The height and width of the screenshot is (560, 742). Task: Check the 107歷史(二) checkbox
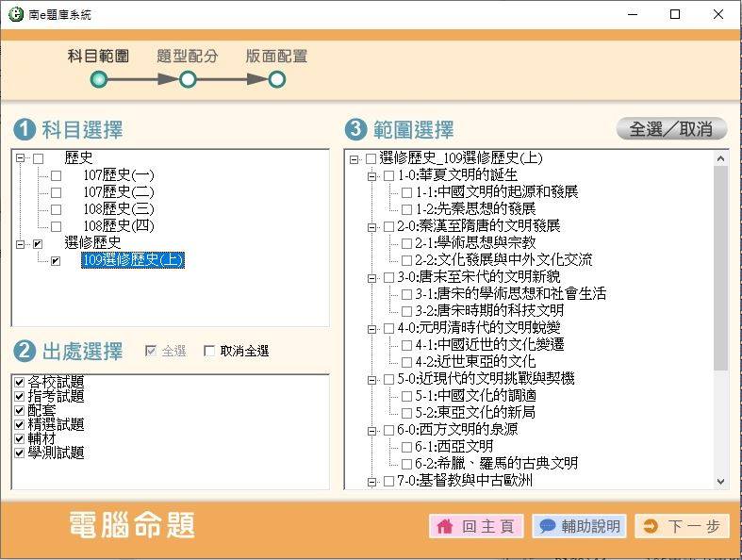click(x=56, y=192)
